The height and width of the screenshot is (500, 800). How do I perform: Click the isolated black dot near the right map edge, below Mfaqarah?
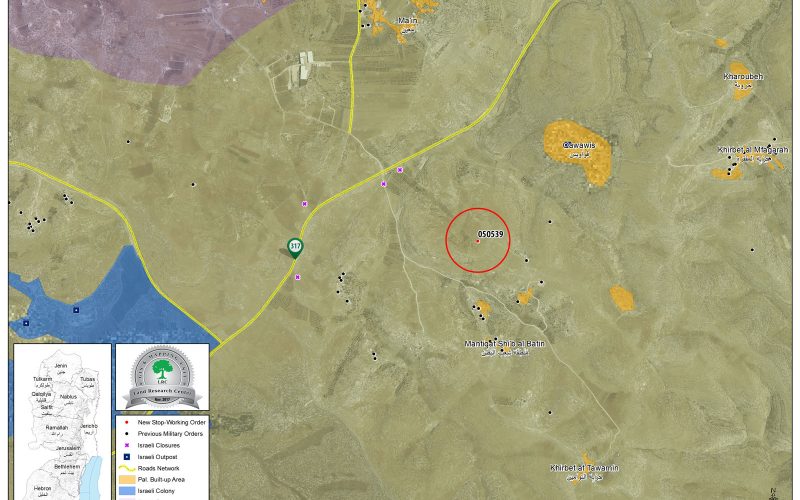coord(752,250)
